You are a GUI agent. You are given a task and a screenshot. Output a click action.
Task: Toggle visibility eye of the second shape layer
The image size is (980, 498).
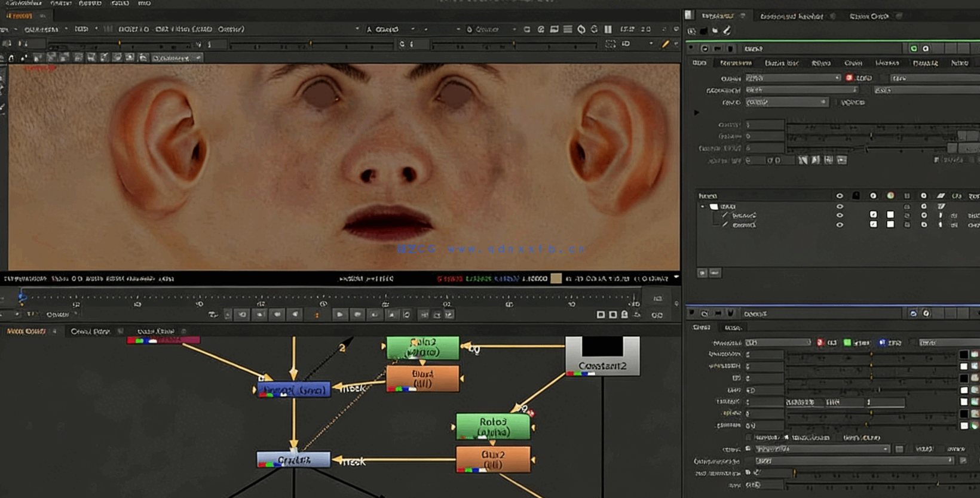(x=840, y=225)
